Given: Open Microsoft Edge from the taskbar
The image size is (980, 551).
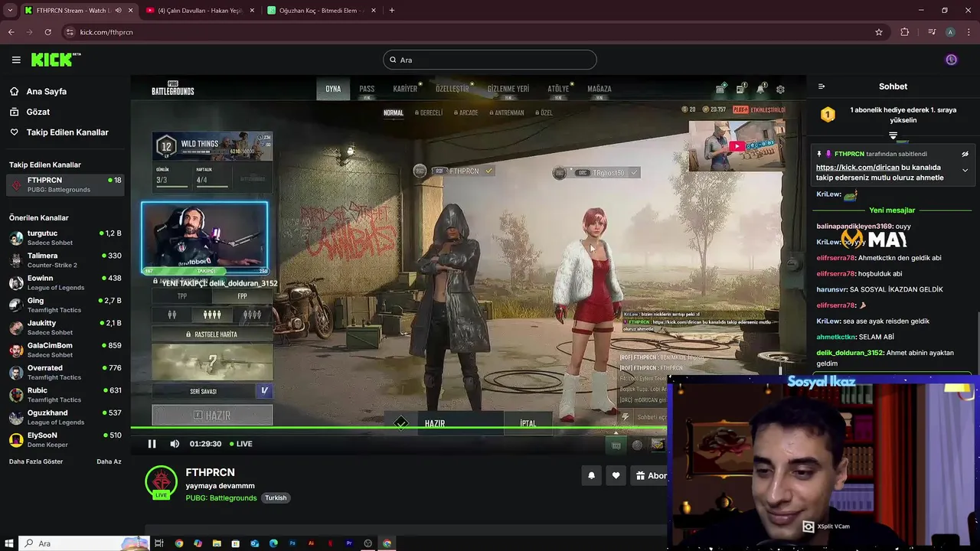Looking at the screenshot, I should [273, 543].
